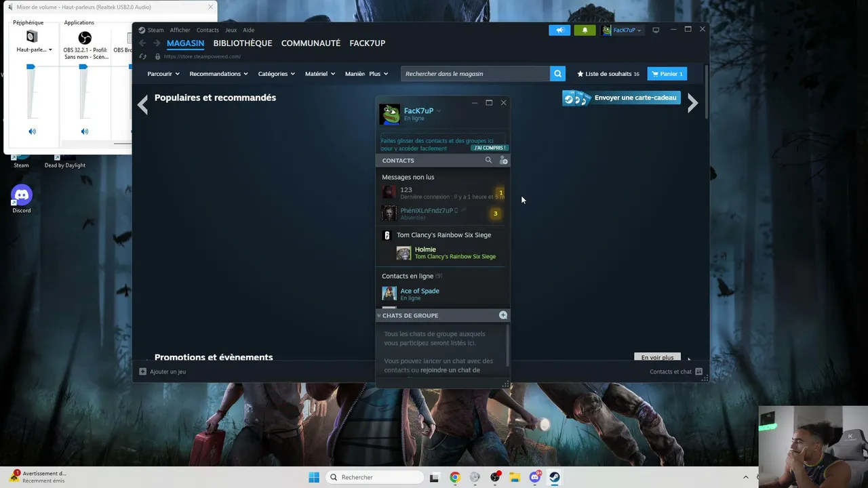Click Envoyer une carte-cadeau
Image resolution: width=868 pixels, height=488 pixels.
pos(621,98)
